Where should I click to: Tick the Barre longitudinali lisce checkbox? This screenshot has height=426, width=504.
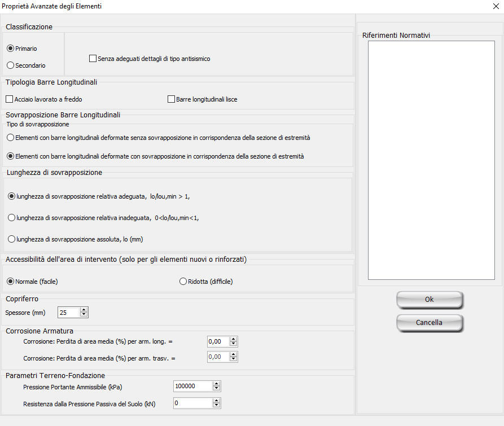click(172, 99)
